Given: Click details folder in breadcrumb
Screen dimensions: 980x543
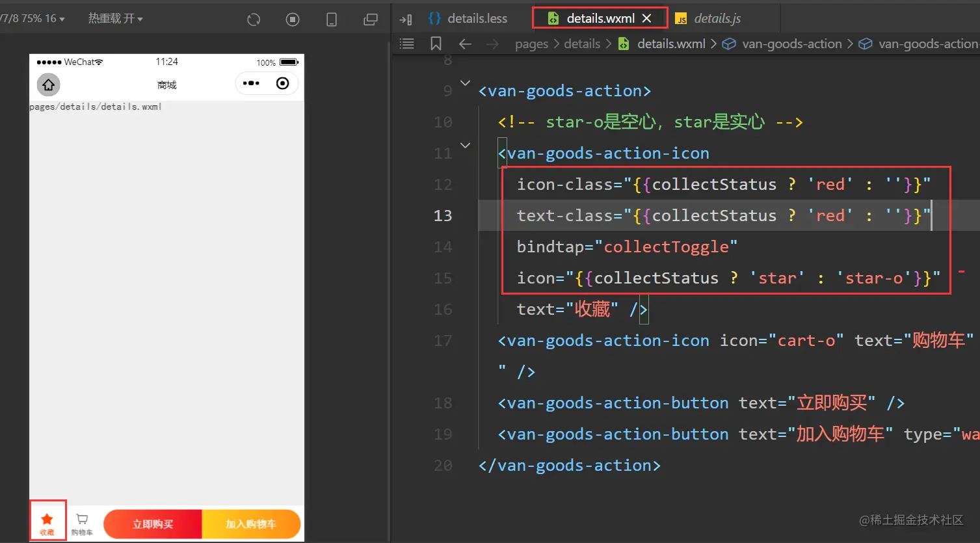Looking at the screenshot, I should (582, 44).
